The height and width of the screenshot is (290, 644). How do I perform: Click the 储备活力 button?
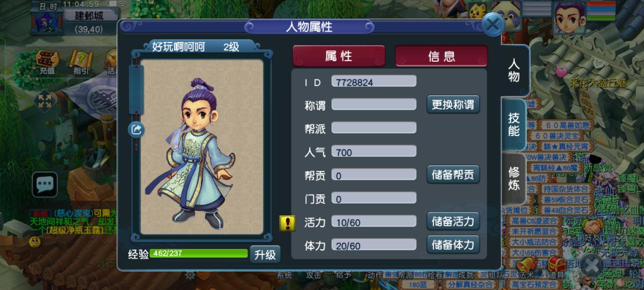point(453,221)
